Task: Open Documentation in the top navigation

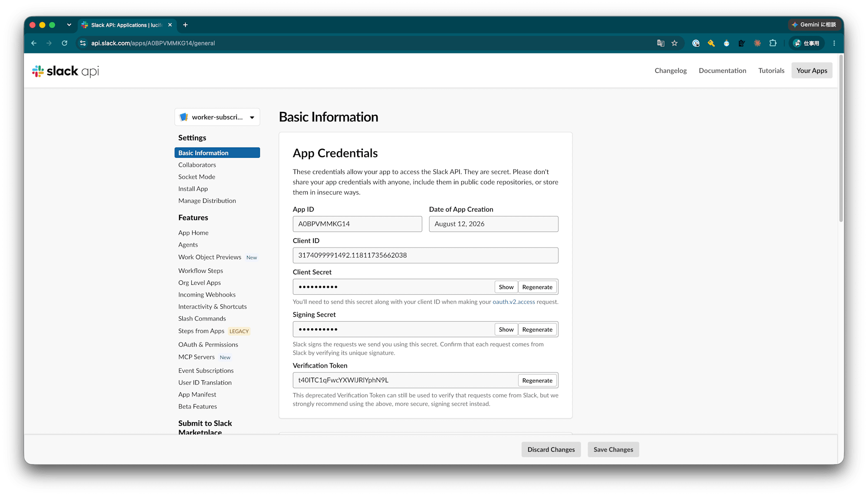Action: click(x=723, y=71)
